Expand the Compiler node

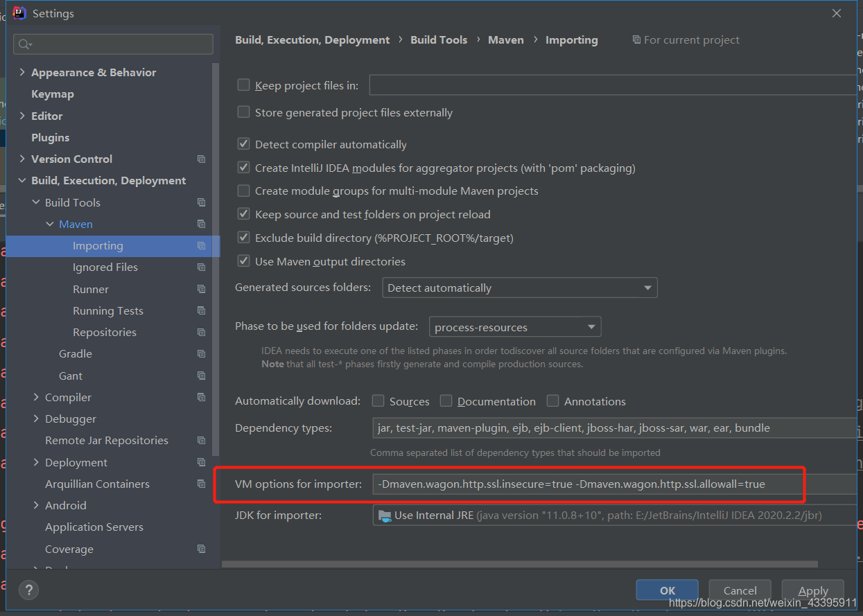point(36,397)
